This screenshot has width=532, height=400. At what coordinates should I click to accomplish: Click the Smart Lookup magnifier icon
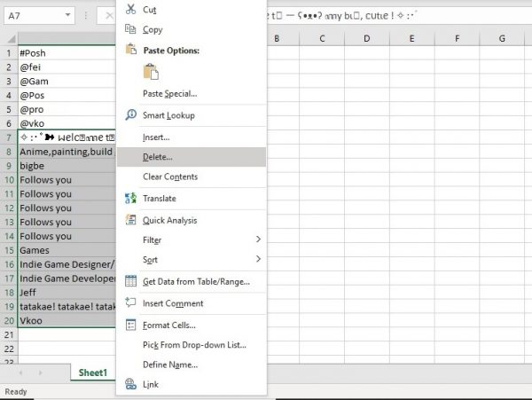(131, 115)
